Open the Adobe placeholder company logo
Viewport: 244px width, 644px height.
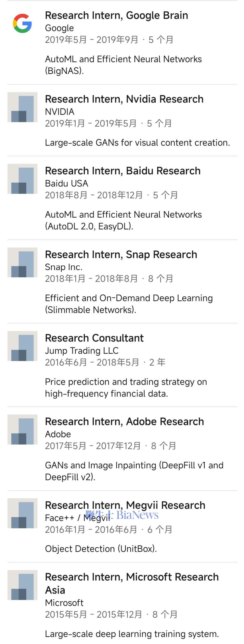click(x=22, y=430)
